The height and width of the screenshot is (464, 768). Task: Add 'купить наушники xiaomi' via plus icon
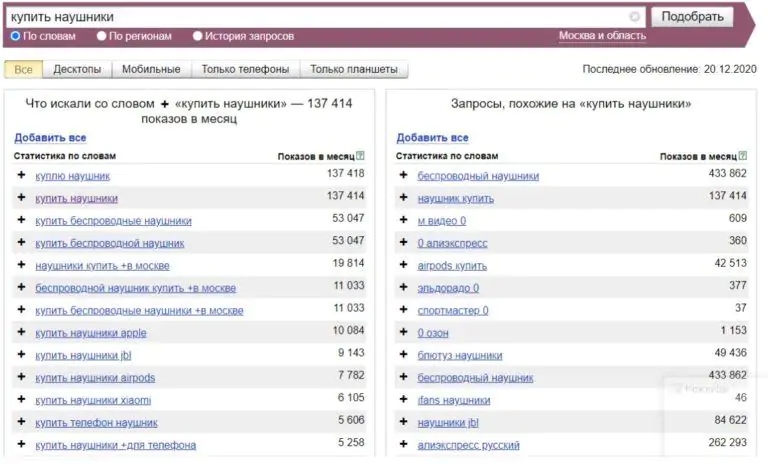(x=21, y=399)
